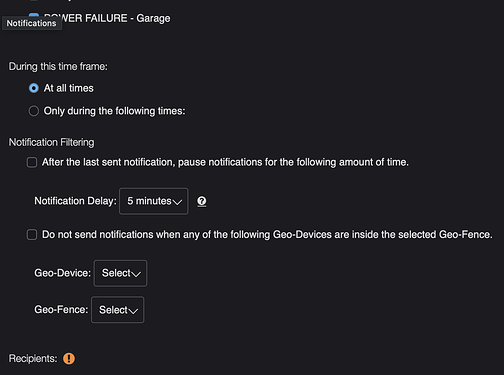Click the Notifications label at top left
Image resolution: width=504 pixels, height=375 pixels.
pos(32,23)
